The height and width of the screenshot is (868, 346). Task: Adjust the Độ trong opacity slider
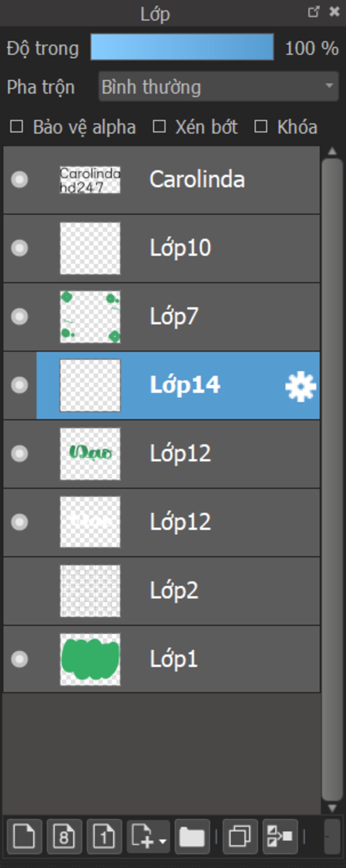(x=182, y=47)
